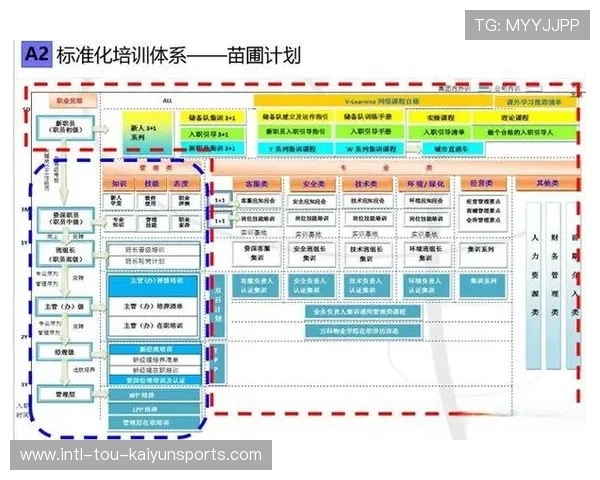
Task: Click the 业务负责人集训通用管理类课程 bar
Action: pos(363,312)
